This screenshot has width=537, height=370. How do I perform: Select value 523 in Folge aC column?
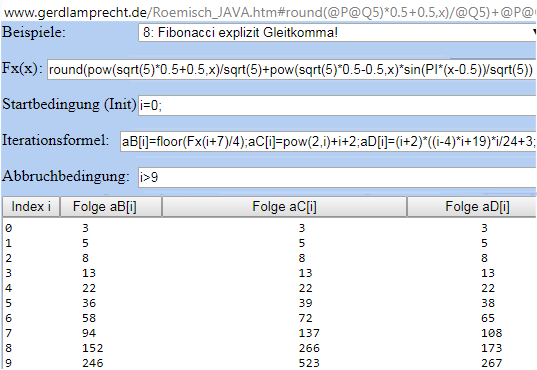point(309,363)
